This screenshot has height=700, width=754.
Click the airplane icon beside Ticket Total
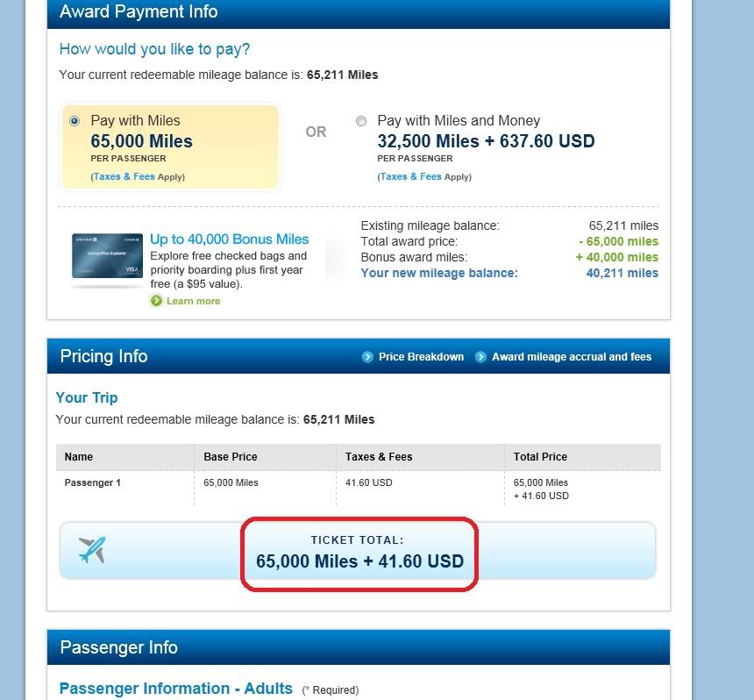(x=91, y=550)
